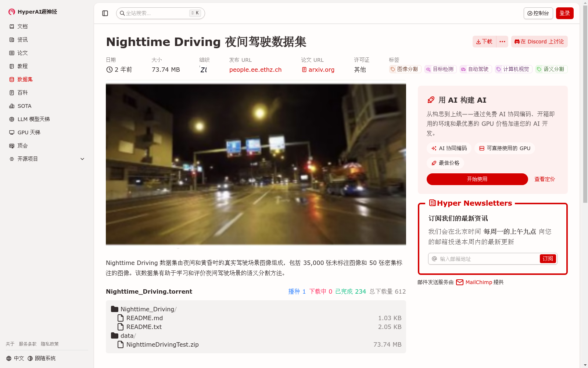Go to SOTA page
The height and width of the screenshot is (368, 588).
47,106
